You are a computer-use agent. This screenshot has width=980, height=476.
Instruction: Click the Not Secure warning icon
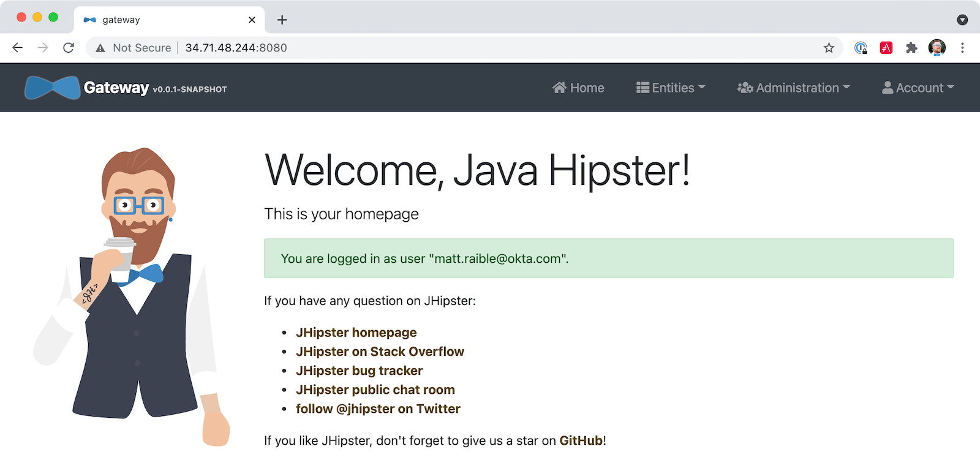100,48
